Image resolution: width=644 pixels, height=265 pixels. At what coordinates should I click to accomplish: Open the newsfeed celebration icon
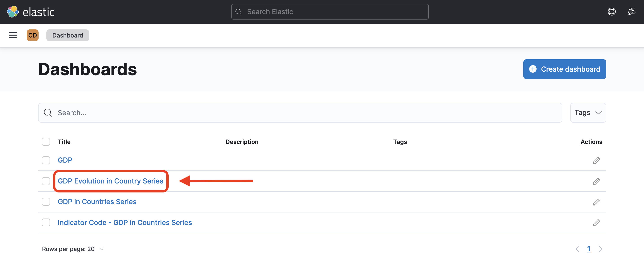tap(631, 12)
